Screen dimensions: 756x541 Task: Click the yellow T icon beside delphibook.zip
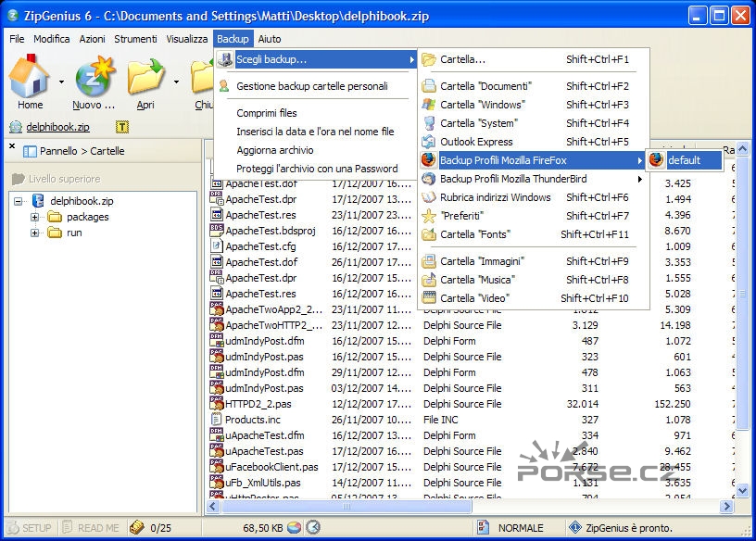(x=122, y=127)
